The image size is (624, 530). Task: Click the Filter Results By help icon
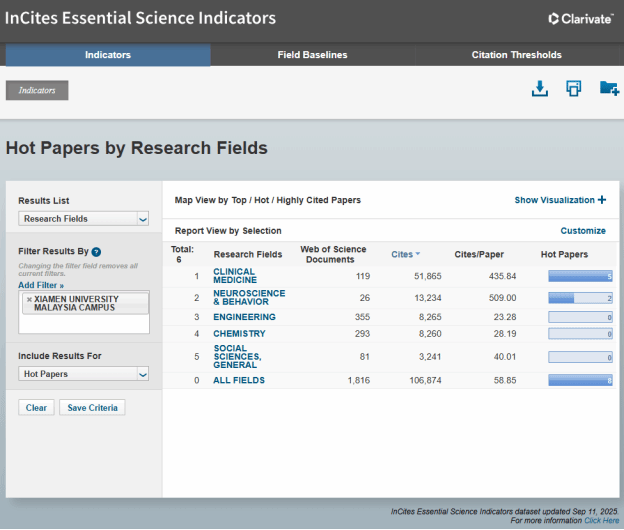[x=96, y=252]
